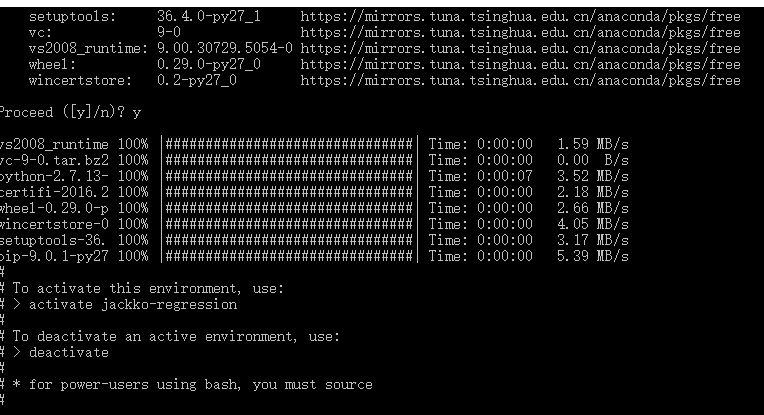Viewport: 764px width, 415px height.
Task: Click the pip-9.0.1 download progress bar
Action: [x=289, y=256]
